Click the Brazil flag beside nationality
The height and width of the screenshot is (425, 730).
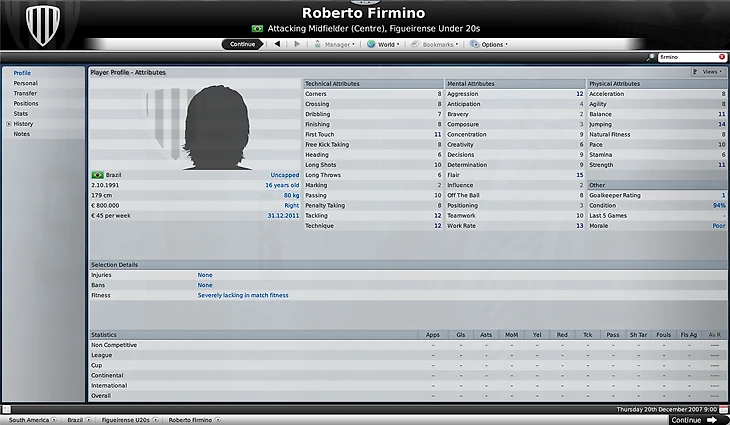point(98,175)
